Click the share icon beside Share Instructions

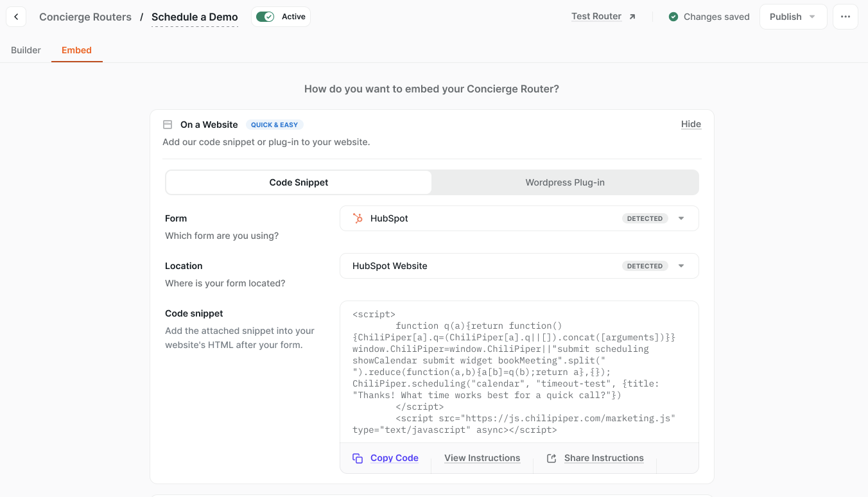[551, 458]
